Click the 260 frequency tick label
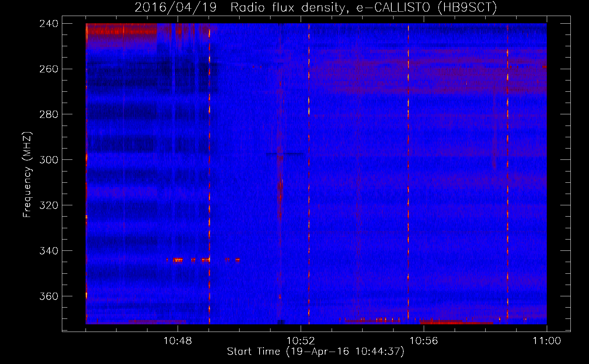 (x=49, y=69)
